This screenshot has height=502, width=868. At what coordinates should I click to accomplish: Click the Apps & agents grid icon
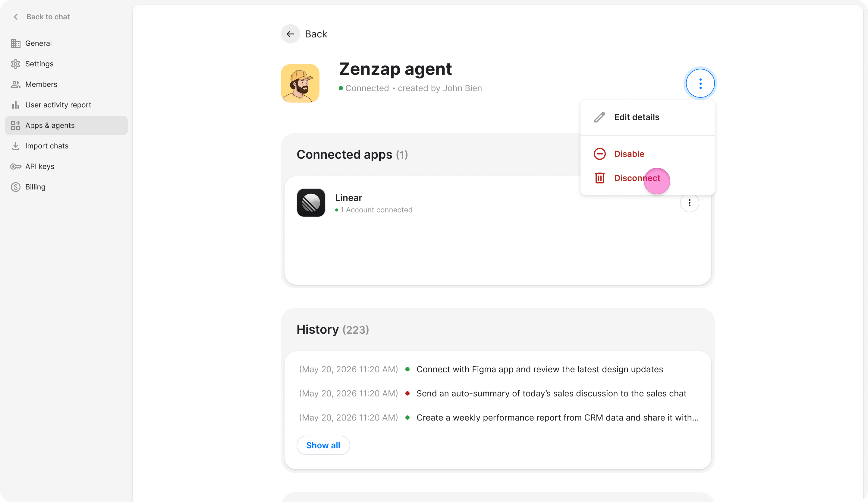15,125
